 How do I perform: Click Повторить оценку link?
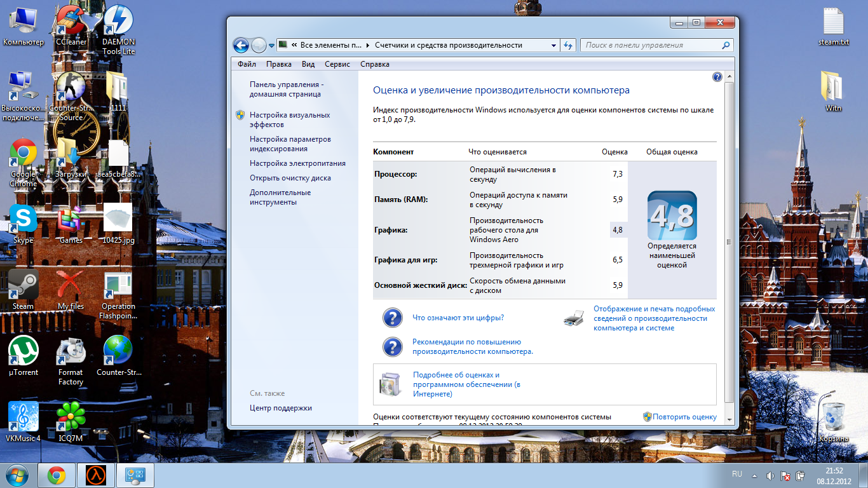tap(684, 417)
